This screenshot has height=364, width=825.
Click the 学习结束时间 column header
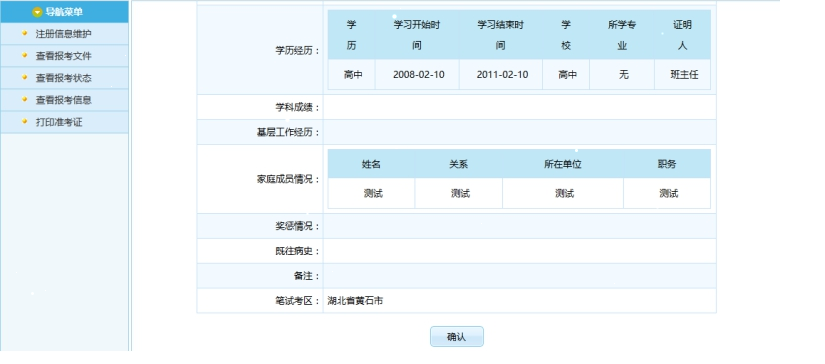500,35
